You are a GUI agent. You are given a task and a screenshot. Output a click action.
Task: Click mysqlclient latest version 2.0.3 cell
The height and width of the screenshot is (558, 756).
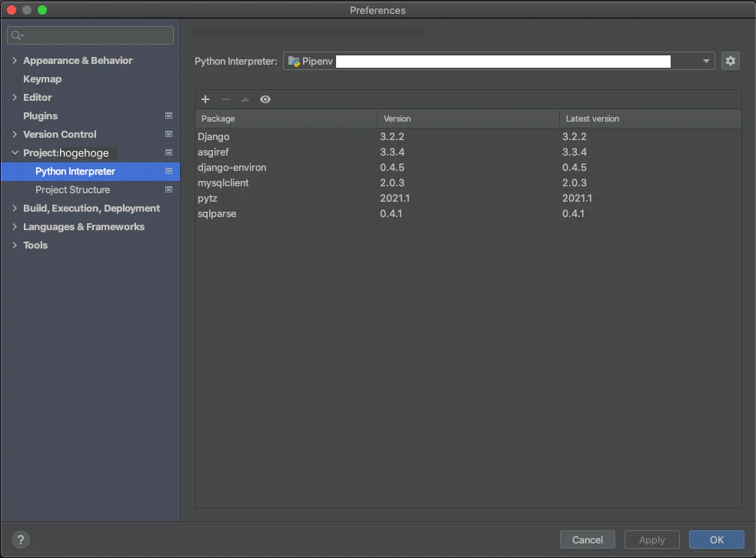click(574, 183)
